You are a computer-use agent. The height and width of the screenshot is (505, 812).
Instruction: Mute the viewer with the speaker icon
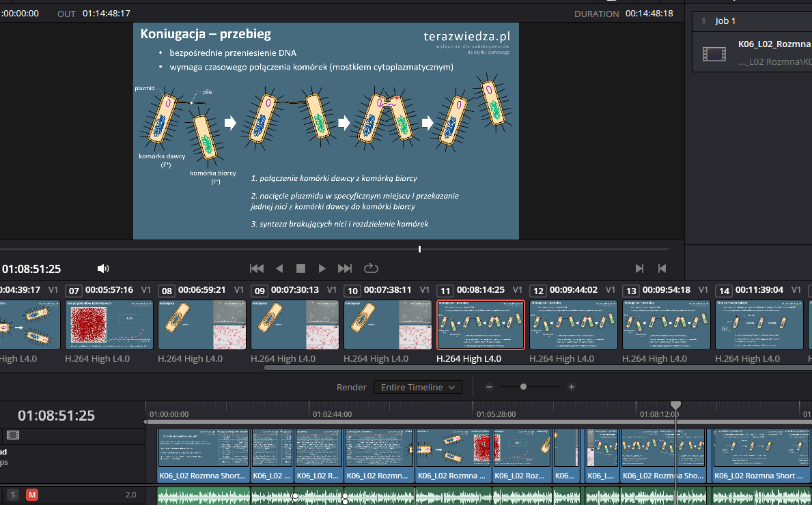[x=103, y=269]
